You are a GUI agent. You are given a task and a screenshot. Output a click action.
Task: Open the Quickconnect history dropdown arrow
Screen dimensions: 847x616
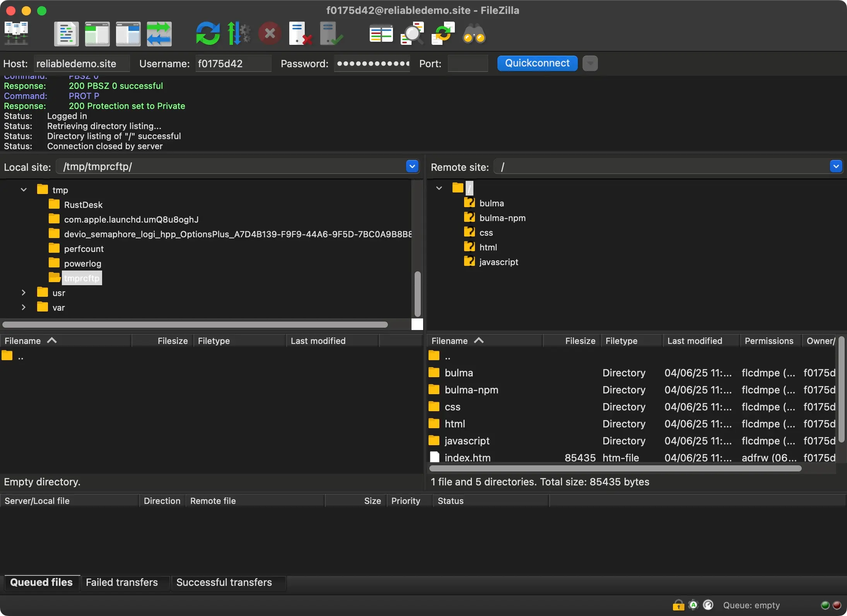tap(590, 63)
